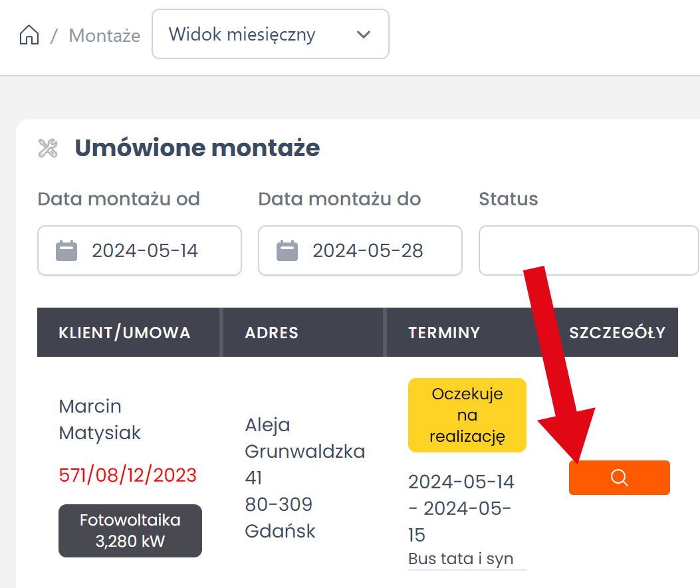Image resolution: width=700 pixels, height=588 pixels.
Task: Open the Montaże breadcrumb link
Action: pyautogui.click(x=104, y=35)
